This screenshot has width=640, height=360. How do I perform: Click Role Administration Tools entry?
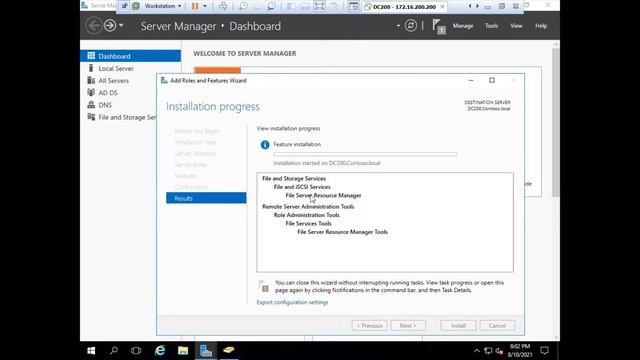click(x=307, y=215)
